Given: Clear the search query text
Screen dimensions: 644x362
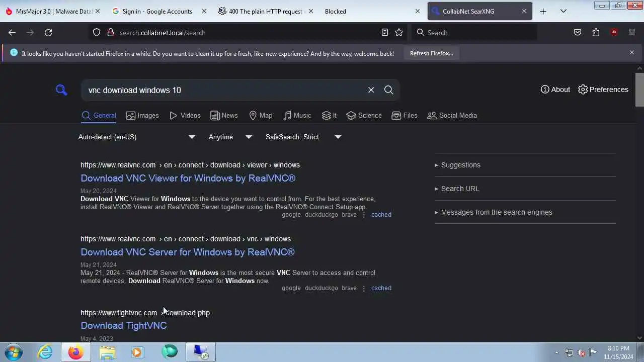Looking at the screenshot, I should coord(371,90).
